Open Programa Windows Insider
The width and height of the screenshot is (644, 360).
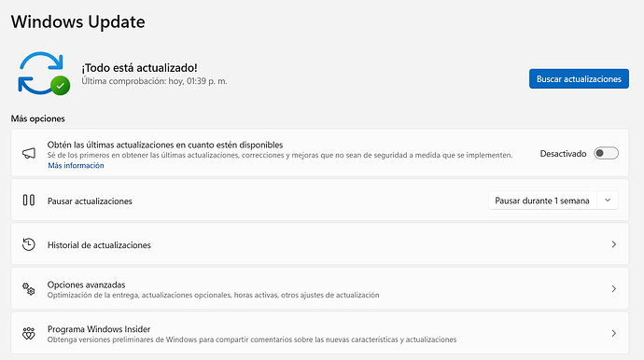(319, 333)
